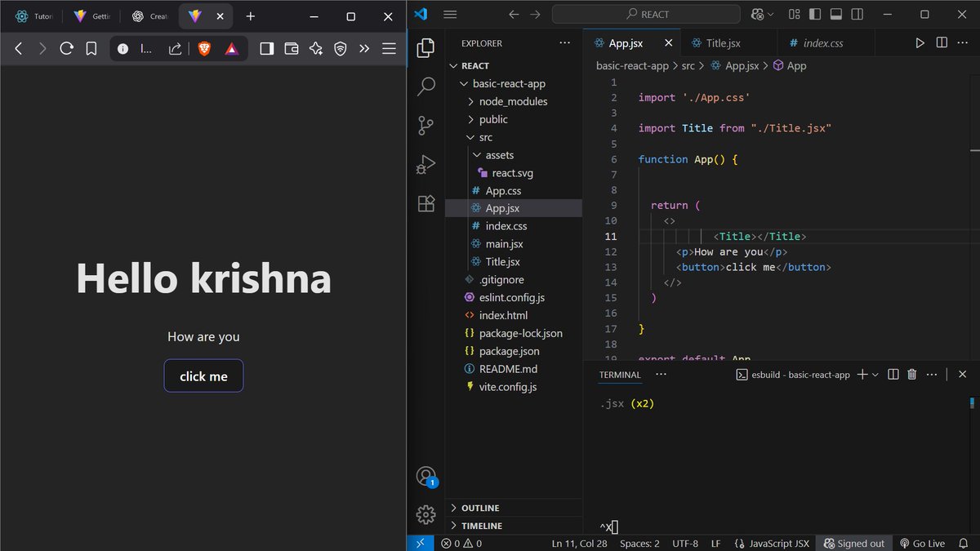Go forward with the VS Code navigation arrow
980x551 pixels.
536,15
